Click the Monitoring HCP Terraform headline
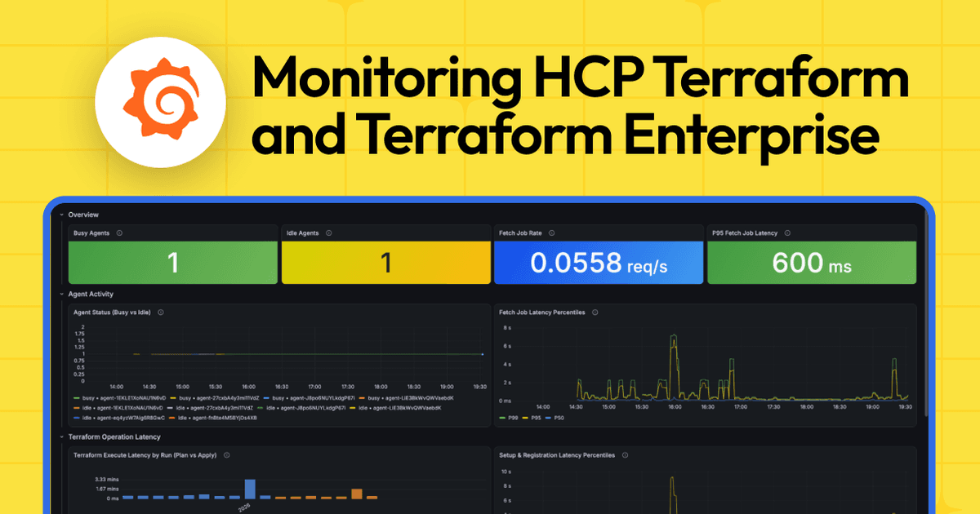The width and height of the screenshot is (980, 514). click(580, 80)
